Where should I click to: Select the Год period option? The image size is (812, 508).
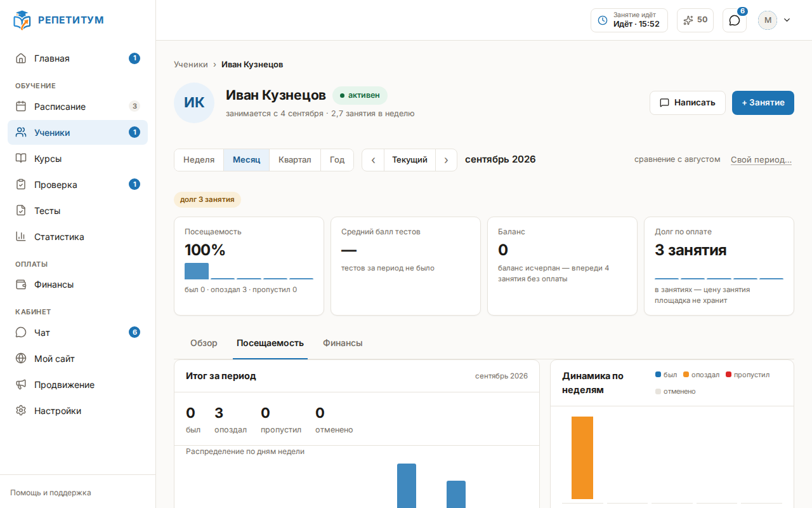[x=337, y=160]
